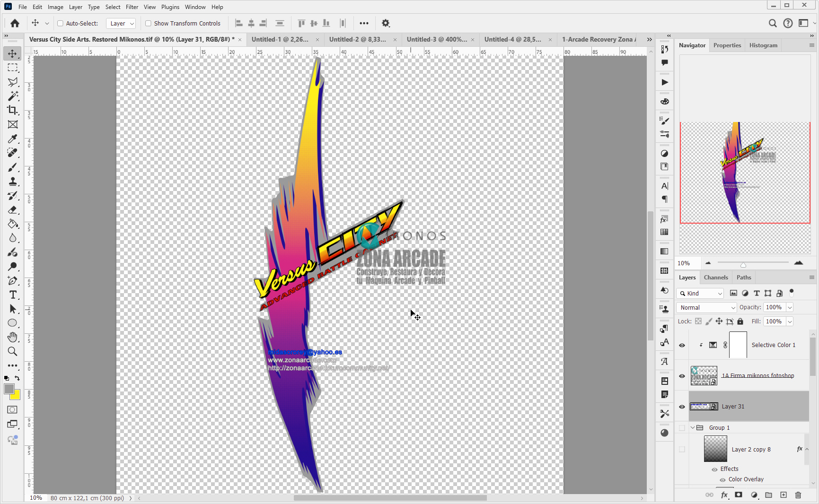Delete layer with trash icon
Viewport: 819px width, 504px height.
798,495
